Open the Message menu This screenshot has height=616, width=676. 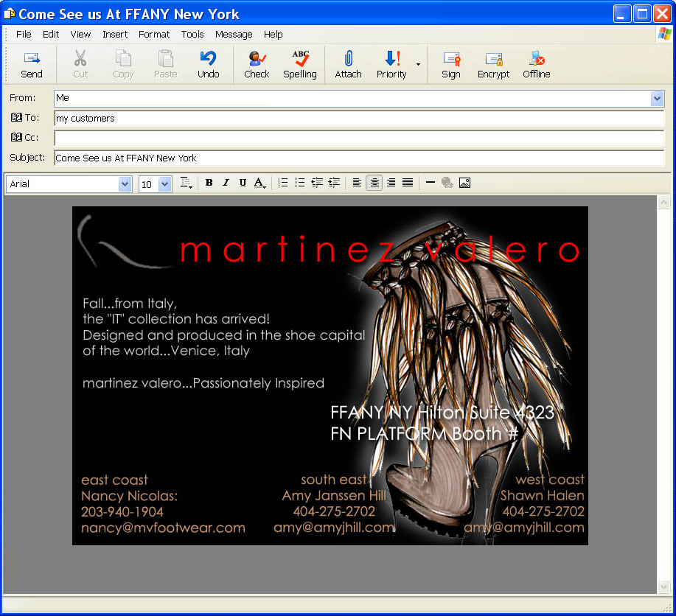tap(234, 35)
